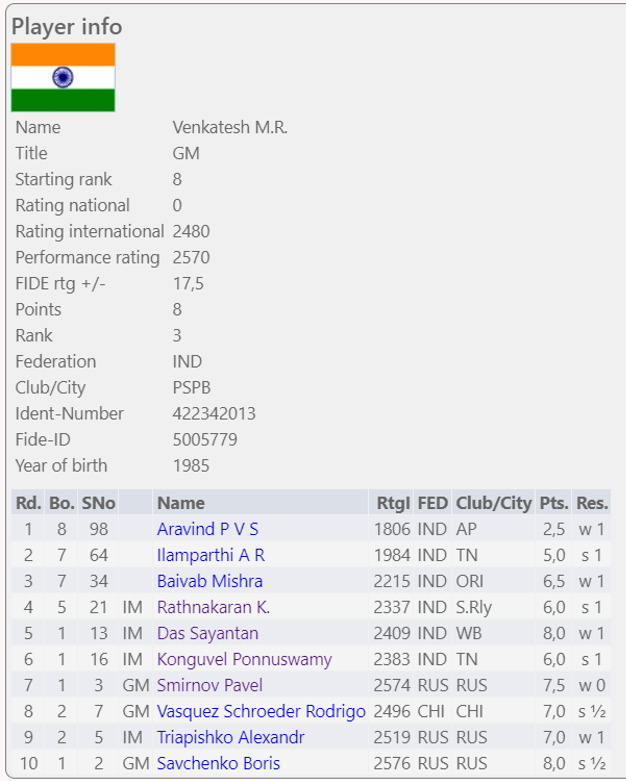The image size is (626, 781).
Task: Click the Smirnov Pavel link
Action: [x=209, y=685]
